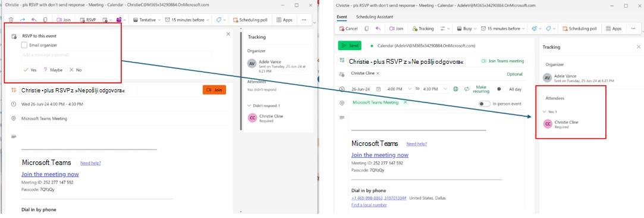Click Join the meeting now in Christie's window
The height and width of the screenshot is (218, 644).
[50, 174]
